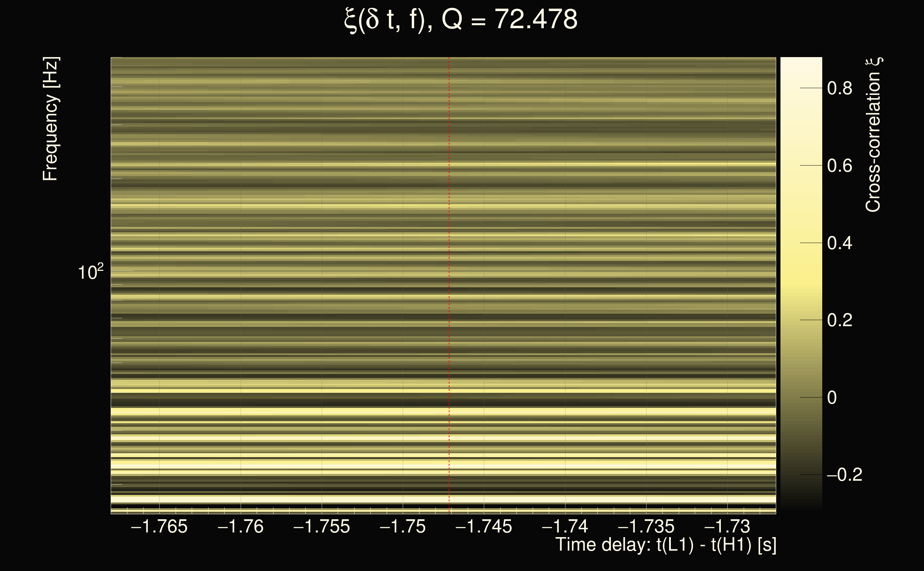Click the −1.765 time delay tick label
Screen dimensions: 924x571
point(159,526)
